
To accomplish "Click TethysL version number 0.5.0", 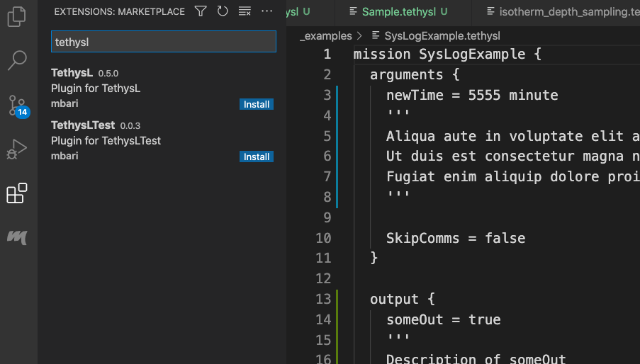I will (x=108, y=74).
